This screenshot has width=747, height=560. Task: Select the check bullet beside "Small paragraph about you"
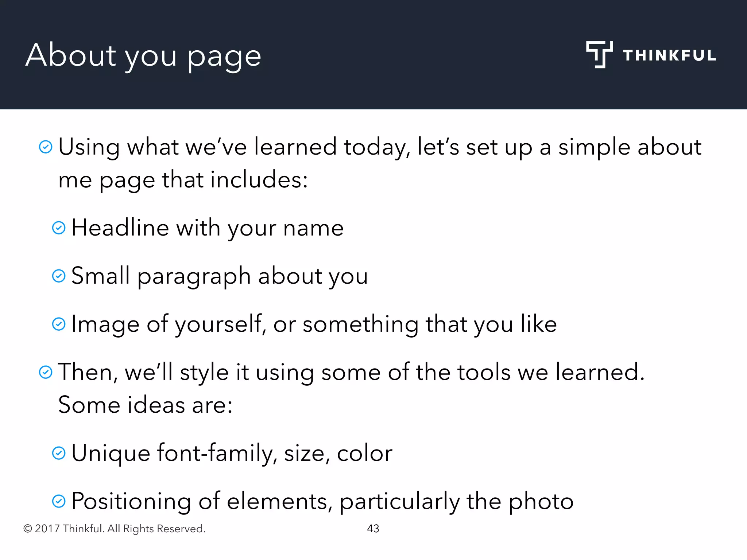(x=59, y=276)
